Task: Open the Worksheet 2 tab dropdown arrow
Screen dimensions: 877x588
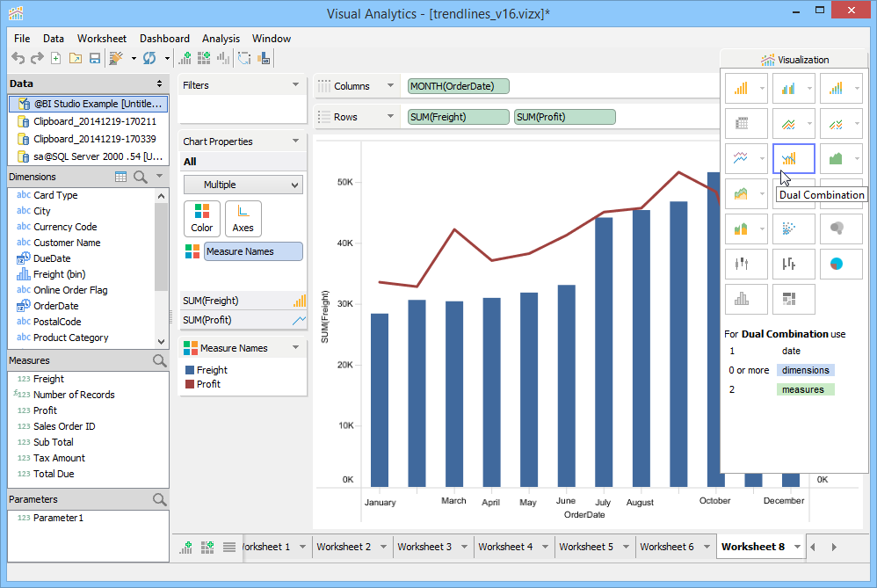Action: point(384,547)
